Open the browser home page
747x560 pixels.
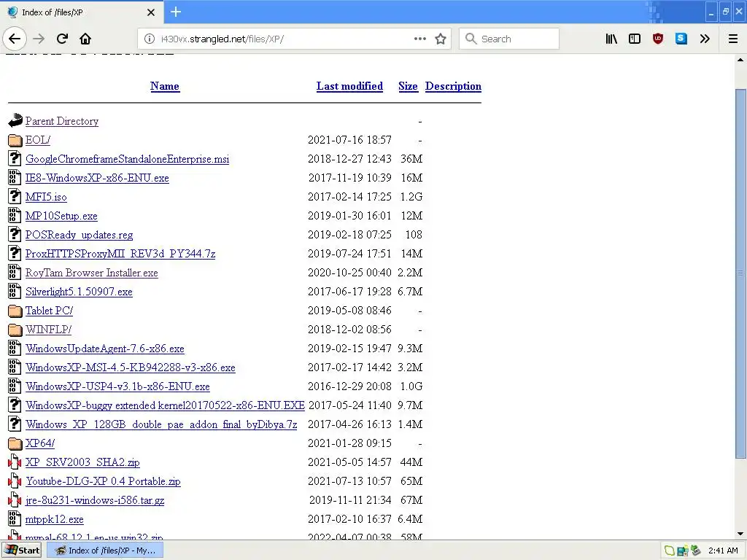click(85, 39)
